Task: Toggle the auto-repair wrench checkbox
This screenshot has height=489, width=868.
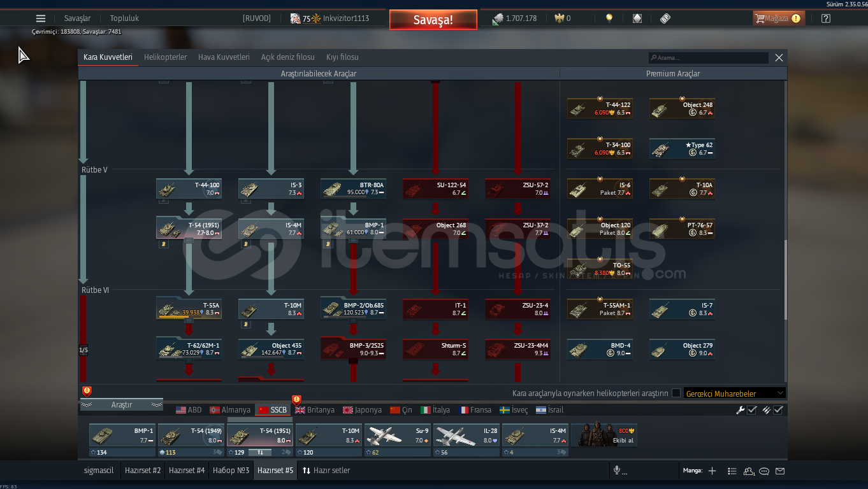Action: tap(752, 410)
